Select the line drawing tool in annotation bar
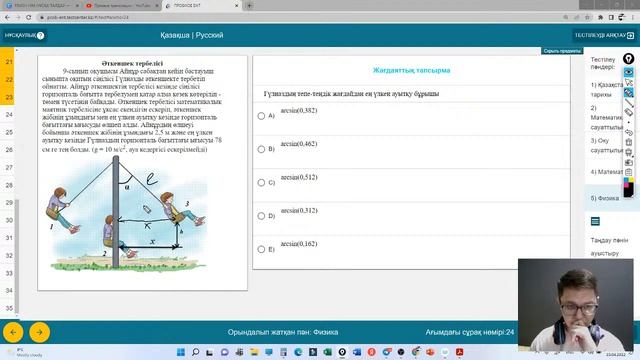The height and width of the screenshot is (360, 640). [629, 102]
